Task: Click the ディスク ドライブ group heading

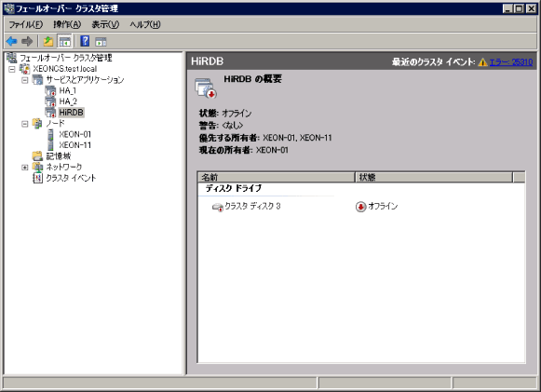Action: [x=234, y=188]
